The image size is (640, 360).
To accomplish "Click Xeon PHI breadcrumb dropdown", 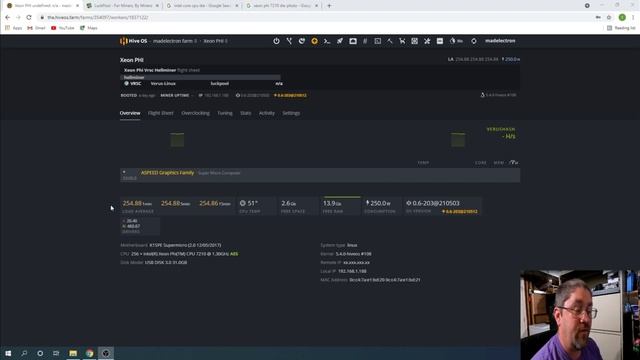I will point(216,41).
